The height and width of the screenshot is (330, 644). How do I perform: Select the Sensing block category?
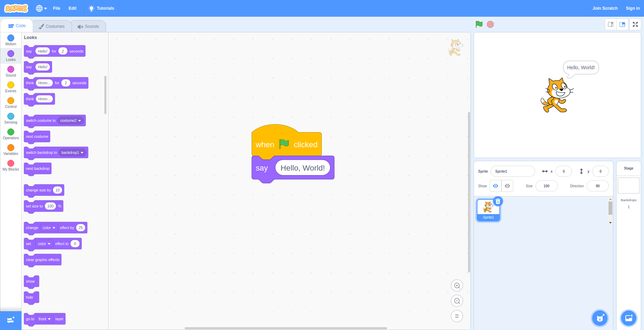(11, 118)
